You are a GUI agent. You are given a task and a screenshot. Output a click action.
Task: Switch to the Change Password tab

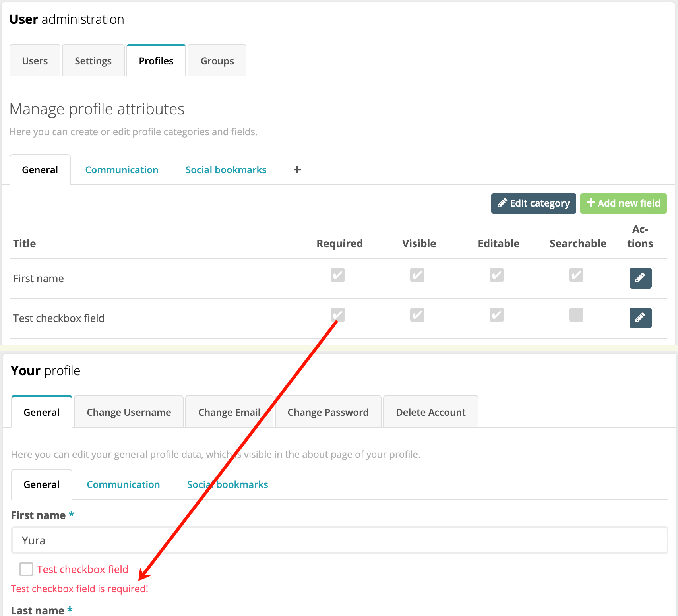tap(328, 412)
